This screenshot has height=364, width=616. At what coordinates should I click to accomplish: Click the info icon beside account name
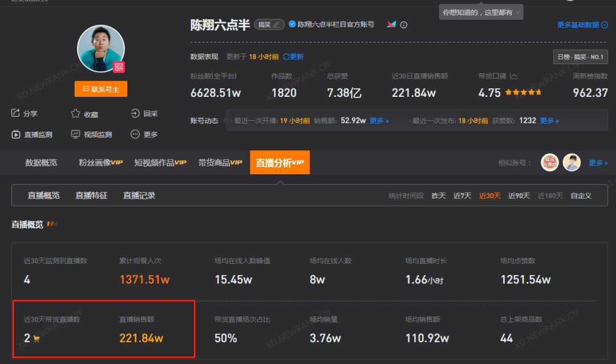click(x=403, y=24)
